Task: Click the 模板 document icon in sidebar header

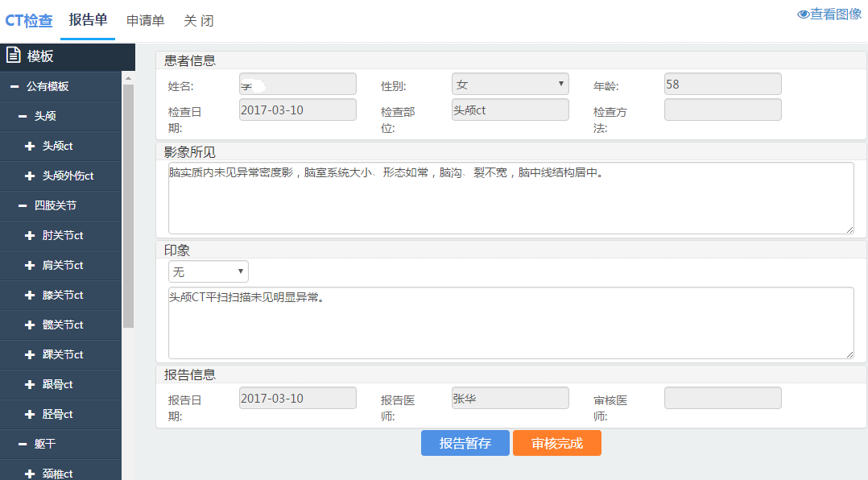Action: click(13, 56)
